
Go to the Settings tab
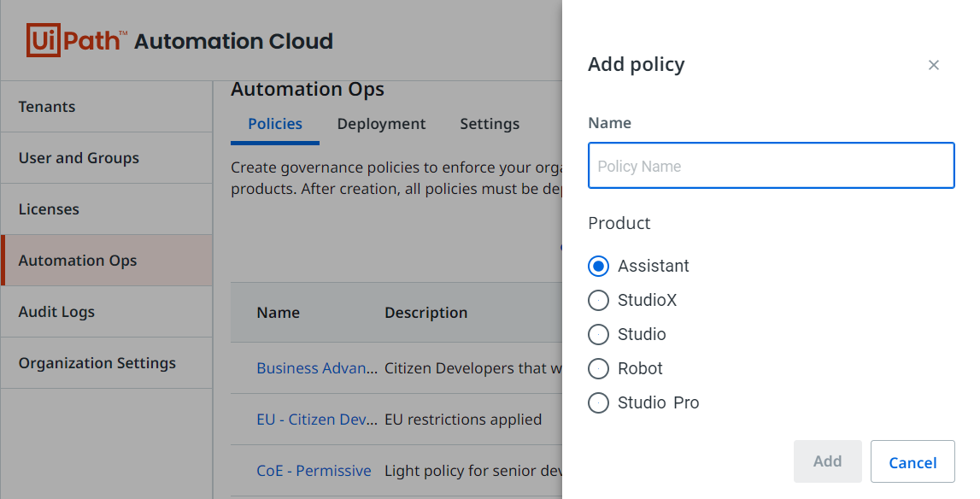click(490, 124)
